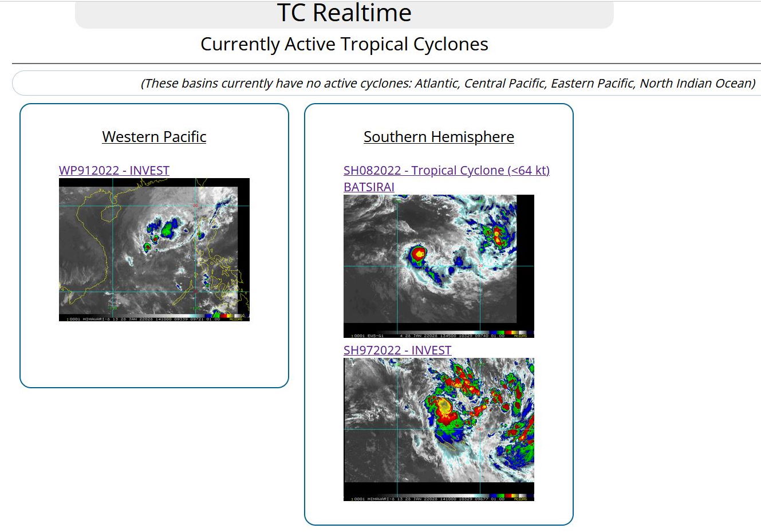View the SH972022 satellite image thumbnail

pyautogui.click(x=439, y=429)
